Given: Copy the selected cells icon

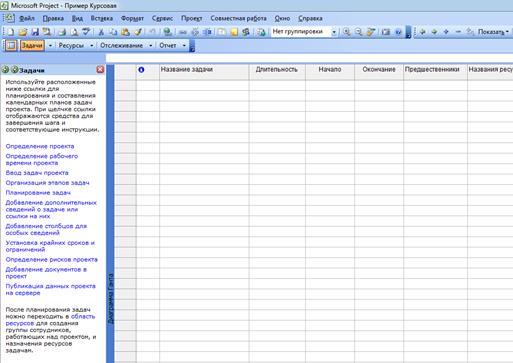Looking at the screenshot, I should click(x=113, y=32).
